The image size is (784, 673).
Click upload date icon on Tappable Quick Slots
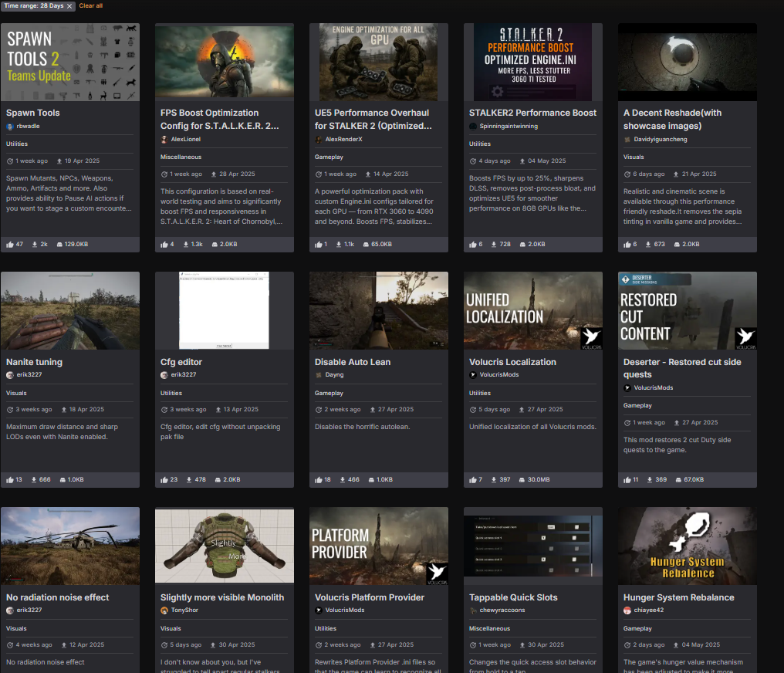(x=522, y=645)
